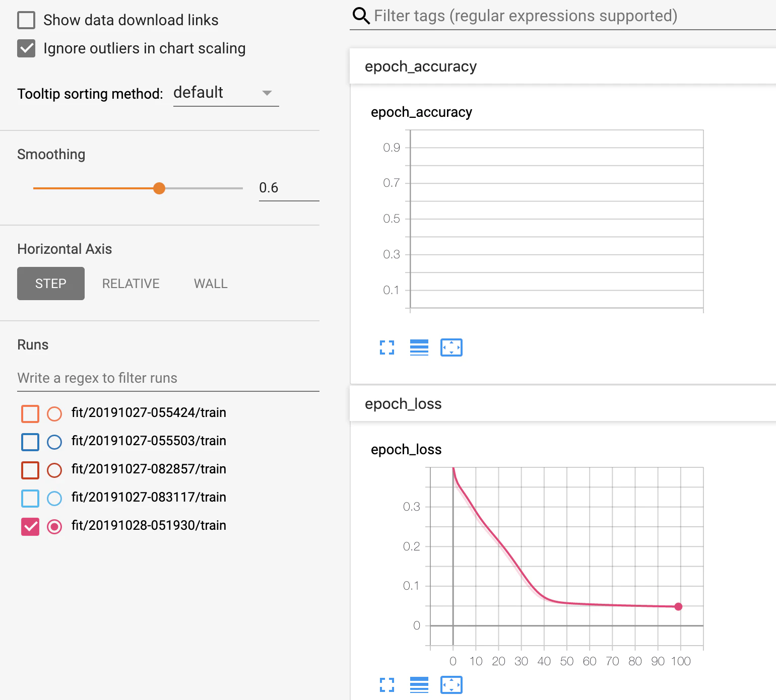The image size is (776, 700).
Task: Select only run fit/20191027-055503/train radio
Action: pos(54,442)
